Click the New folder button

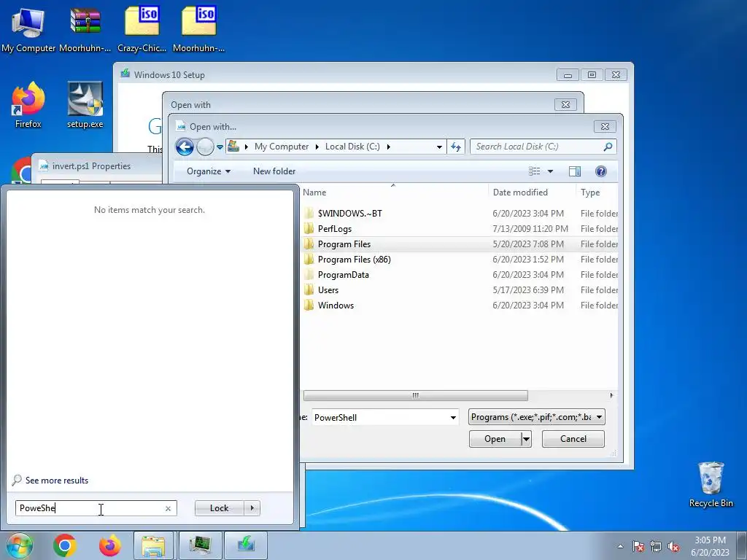coord(274,171)
